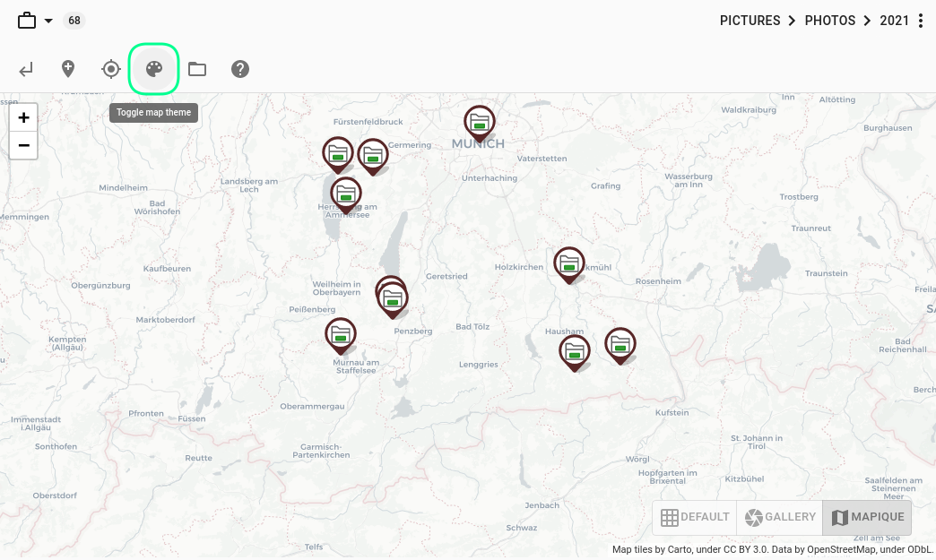
Task: Expand the marker cluster near Holzkirchen
Action: tap(569, 264)
